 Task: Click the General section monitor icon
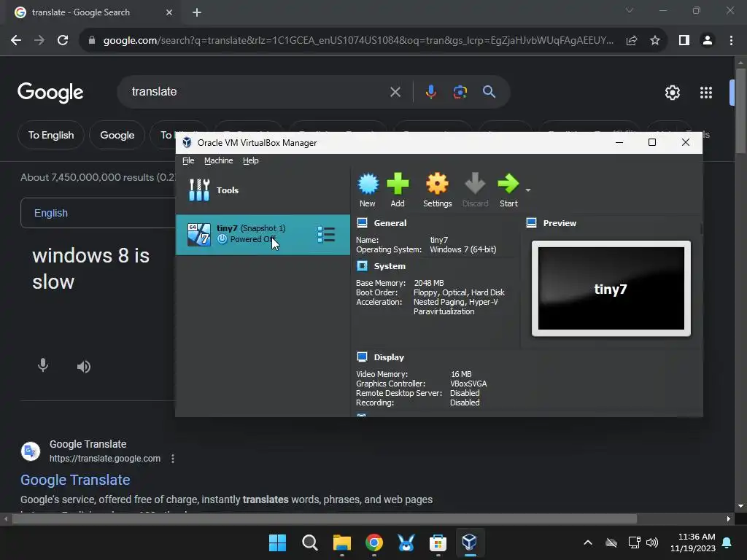point(362,223)
